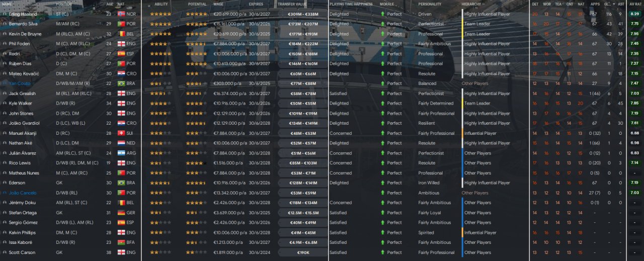Viewport: 644px width, 261px height.
Task: Sort by the EXPIRES column header
Action: click(256, 4)
